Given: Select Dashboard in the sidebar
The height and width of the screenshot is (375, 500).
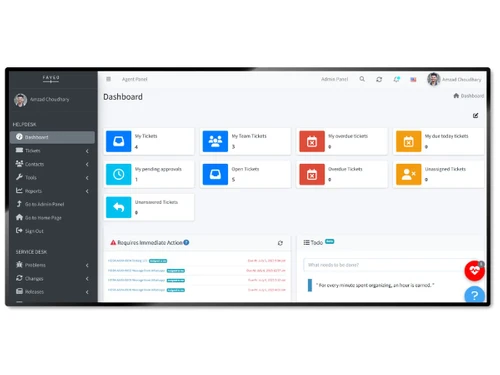Looking at the screenshot, I should pyautogui.click(x=52, y=137).
